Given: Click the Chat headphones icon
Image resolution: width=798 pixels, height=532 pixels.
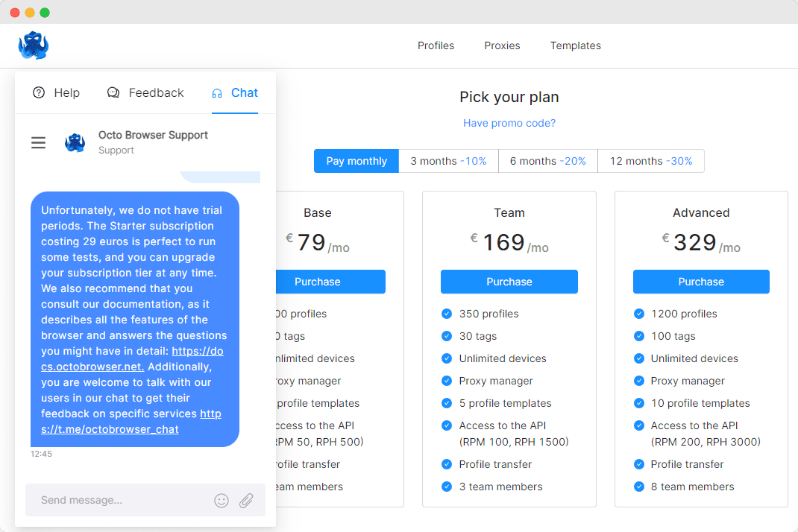Looking at the screenshot, I should (217, 93).
